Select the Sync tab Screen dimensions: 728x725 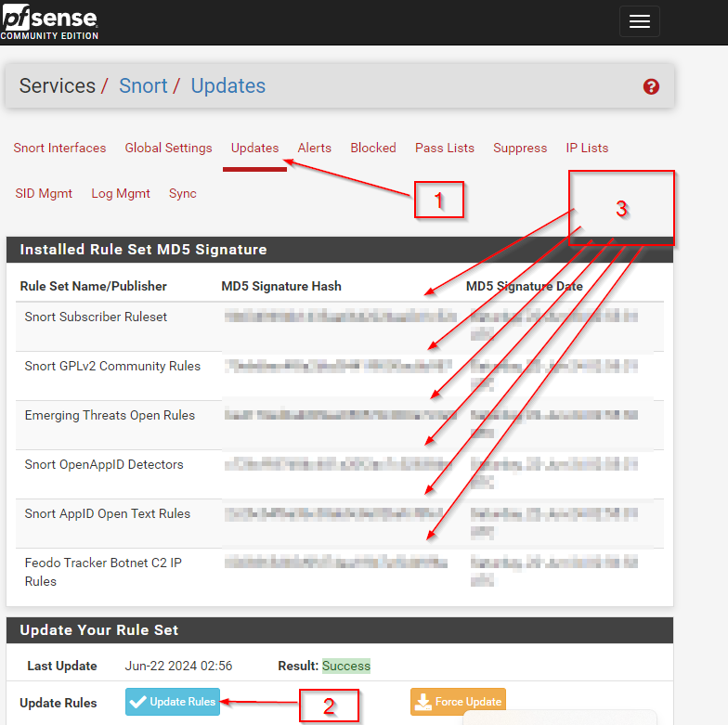coord(182,193)
